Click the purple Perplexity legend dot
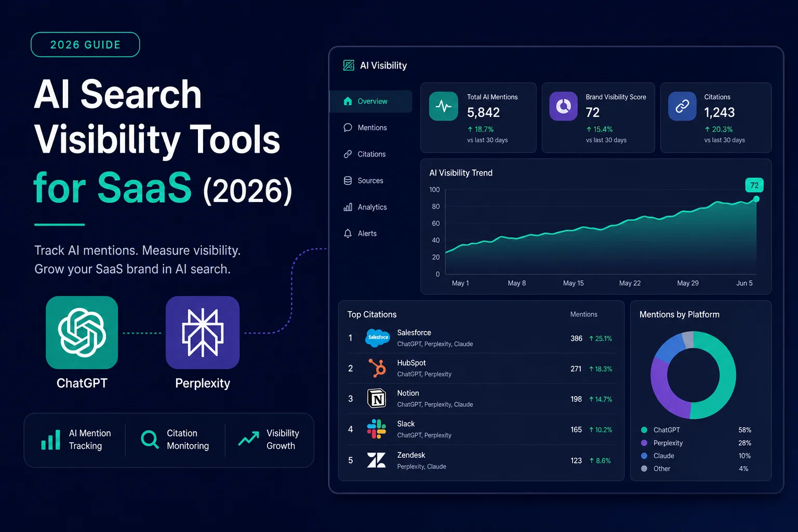This screenshot has height=532, width=798. 644,443
